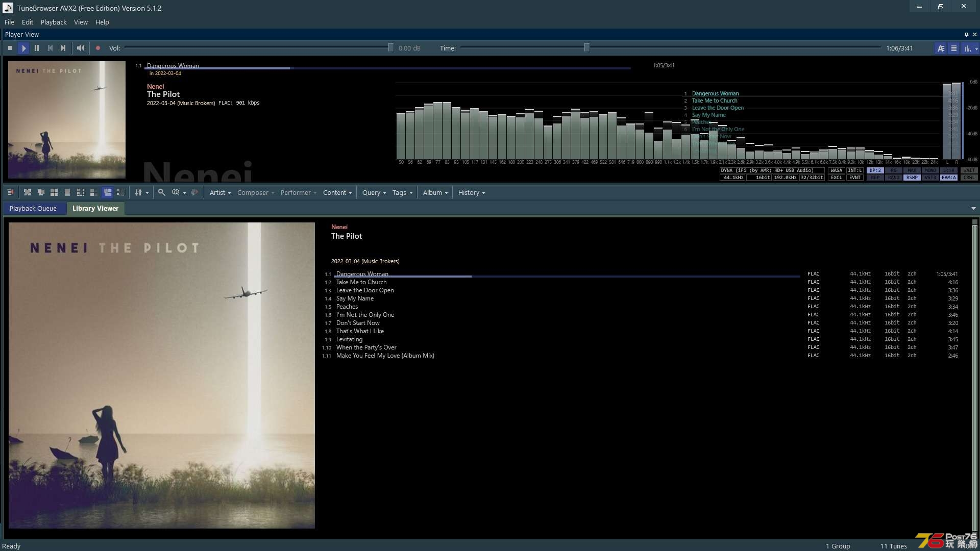Click the DYNA iFi USB Audio device box

coord(772,170)
